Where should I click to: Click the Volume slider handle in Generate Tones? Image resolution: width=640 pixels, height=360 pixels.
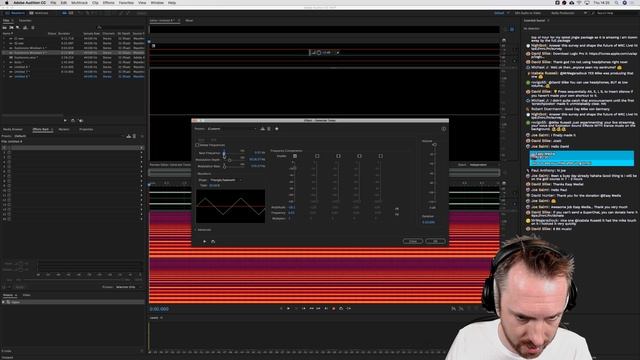pos(435,145)
